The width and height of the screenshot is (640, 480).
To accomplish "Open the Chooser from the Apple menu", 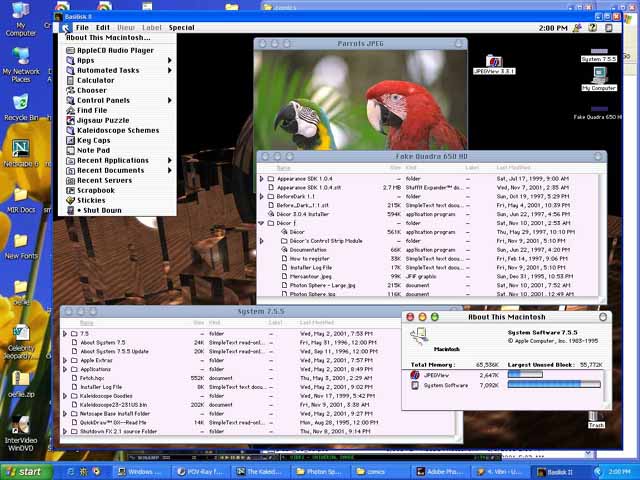I will [92, 90].
